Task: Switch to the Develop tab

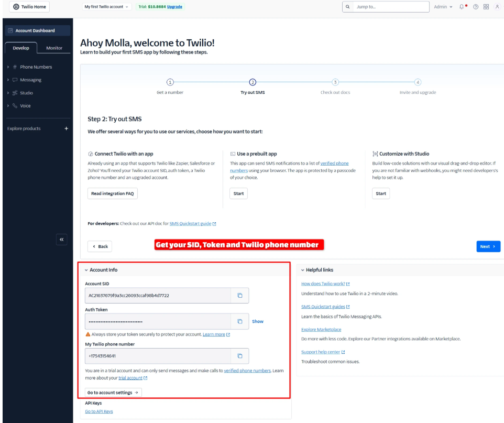Action: (x=21, y=48)
